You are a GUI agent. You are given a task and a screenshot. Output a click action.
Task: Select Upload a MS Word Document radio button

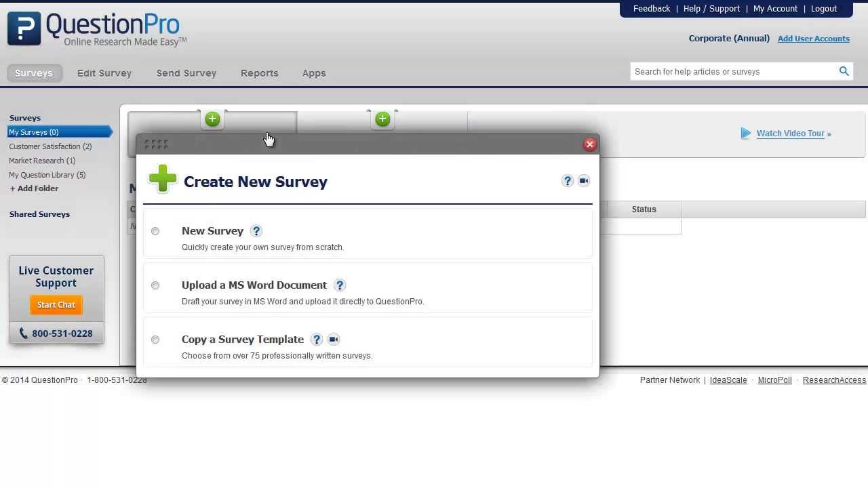click(155, 285)
